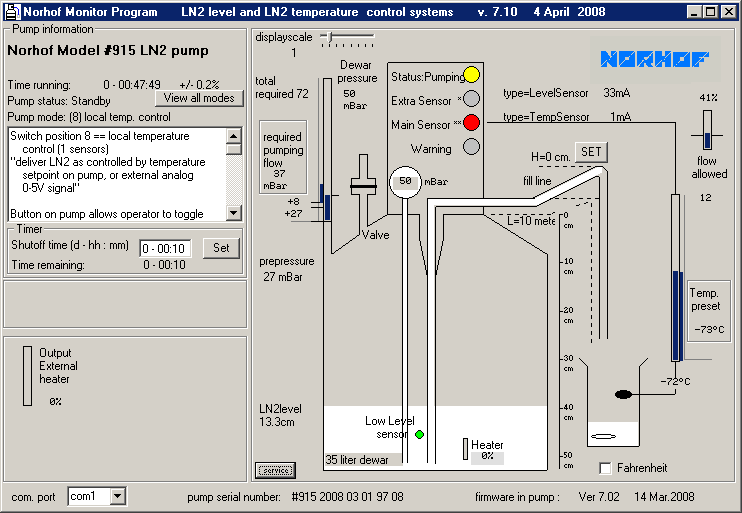The image size is (742, 513).
Task: Click the Heater 0% value in dewar
Action: point(487,456)
